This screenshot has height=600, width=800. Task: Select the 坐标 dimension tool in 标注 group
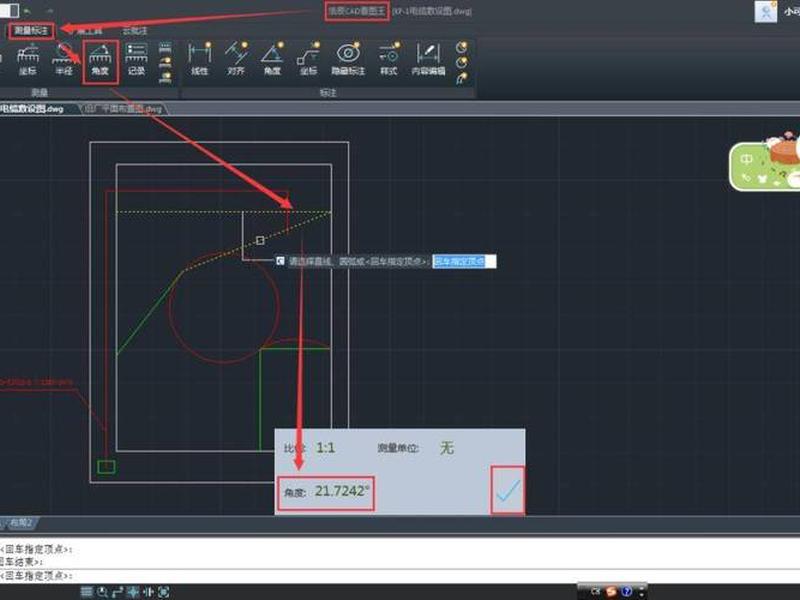click(308, 60)
